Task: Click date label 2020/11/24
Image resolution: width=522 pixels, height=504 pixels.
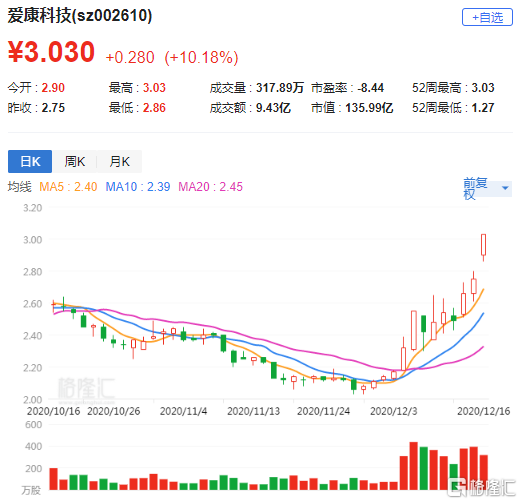Action: click(x=323, y=411)
